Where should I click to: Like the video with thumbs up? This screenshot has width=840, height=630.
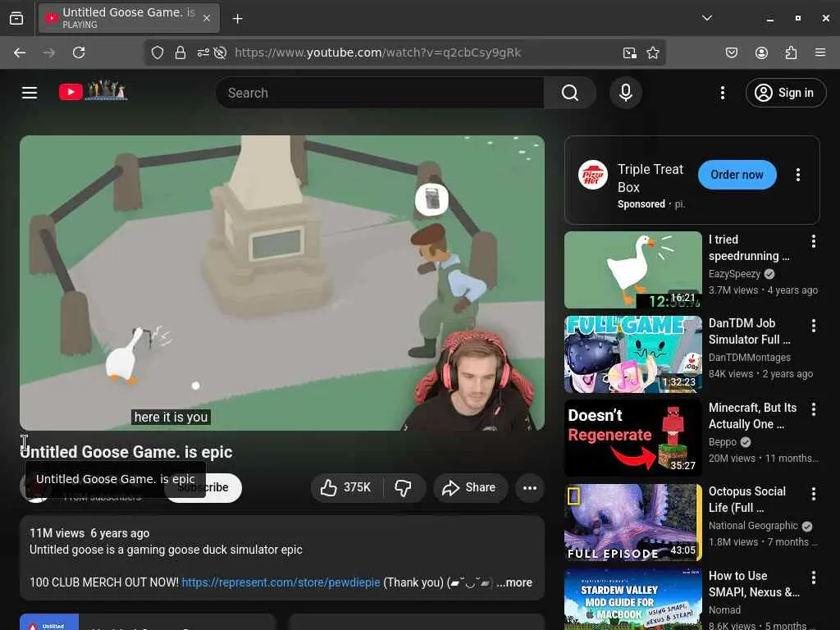[346, 487]
